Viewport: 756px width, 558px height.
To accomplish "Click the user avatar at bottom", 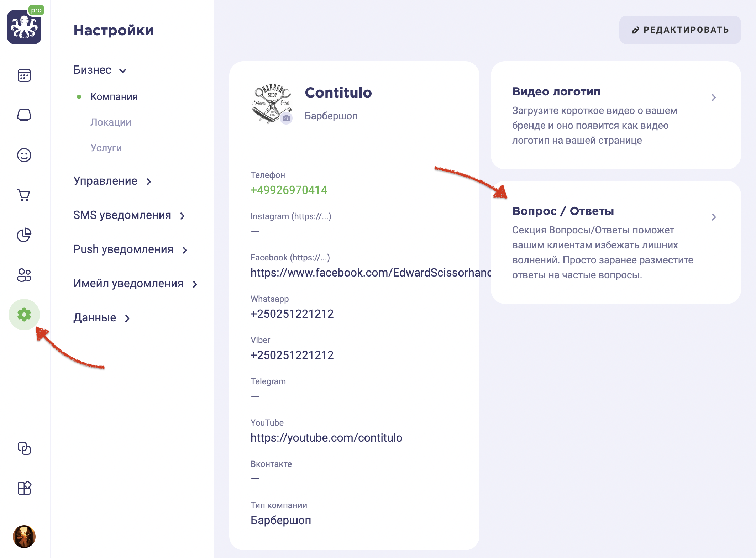I will 24,537.
